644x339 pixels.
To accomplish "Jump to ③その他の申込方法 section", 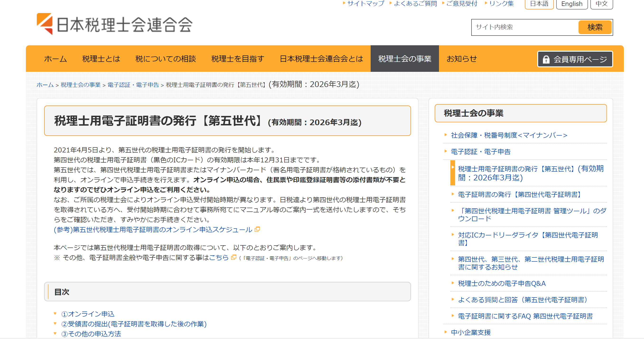I will click(x=91, y=334).
